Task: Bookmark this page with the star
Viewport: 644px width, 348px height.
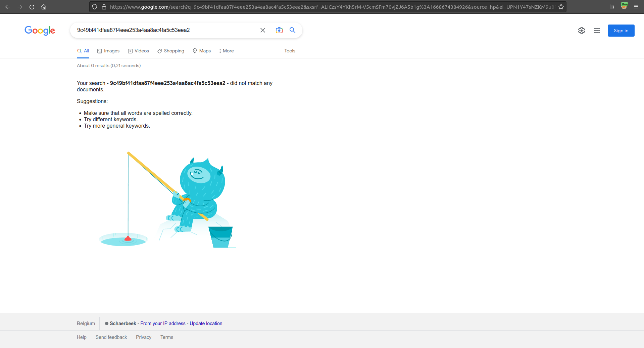Action: click(x=561, y=7)
